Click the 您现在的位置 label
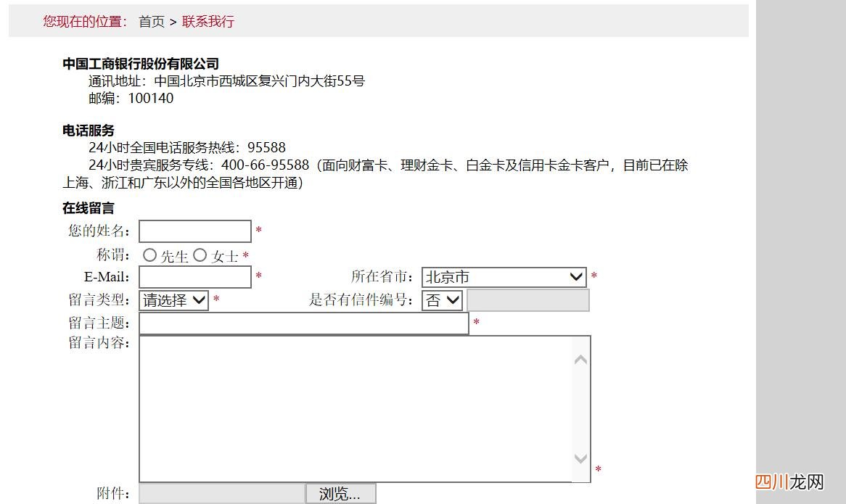The height and width of the screenshot is (504, 846). pyautogui.click(x=85, y=22)
